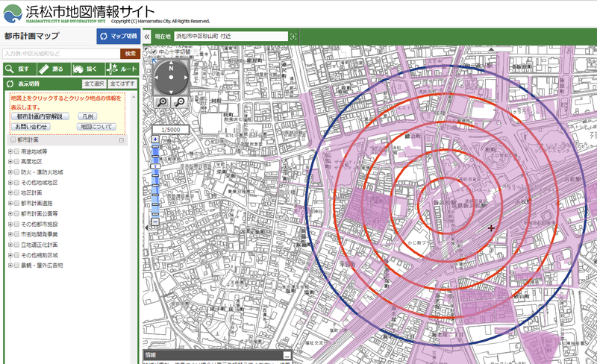Expand the 防火・準防火地域 tree node
The height and width of the screenshot is (364, 597).
coord(10,172)
